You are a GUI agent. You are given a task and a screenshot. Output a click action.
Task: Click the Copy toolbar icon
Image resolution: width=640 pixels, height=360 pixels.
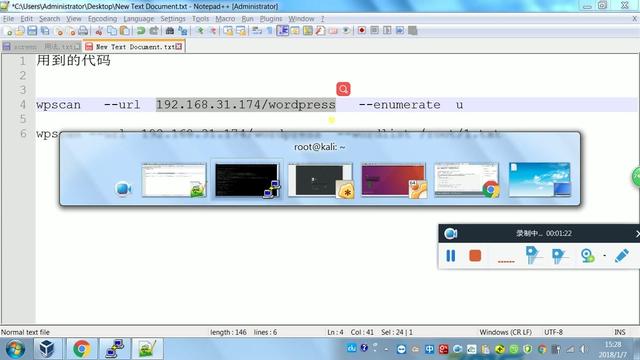pos(112,31)
